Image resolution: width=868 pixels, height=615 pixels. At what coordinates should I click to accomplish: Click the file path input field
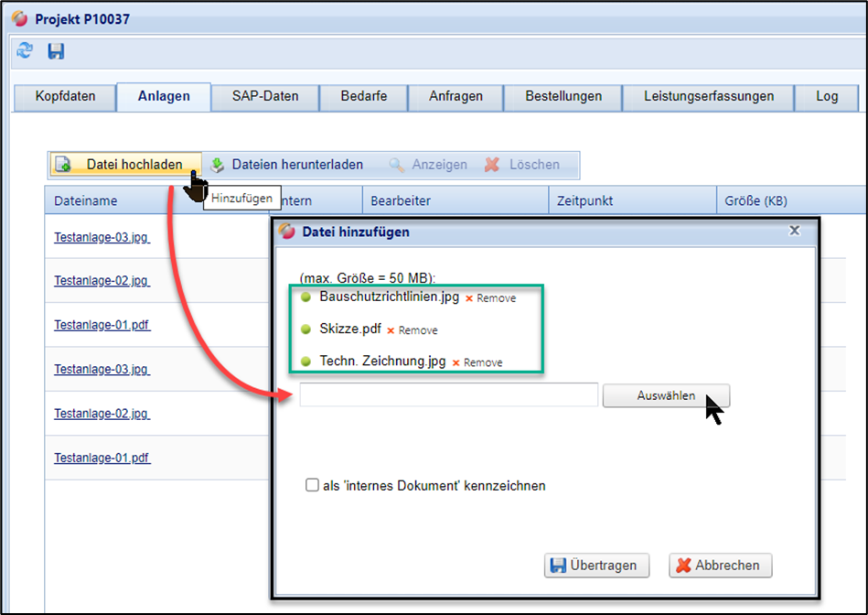448,395
